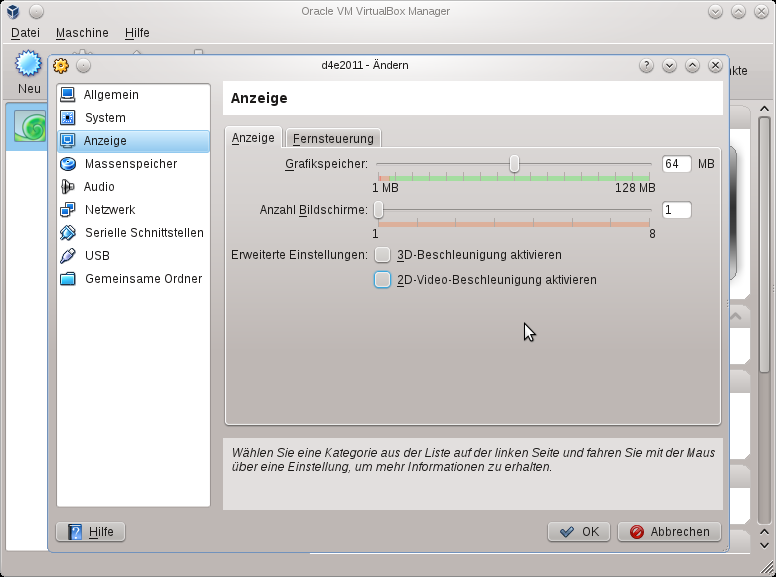776x577 pixels.
Task: Click the Grafikspeicher value field showing 64
Action: pos(677,164)
